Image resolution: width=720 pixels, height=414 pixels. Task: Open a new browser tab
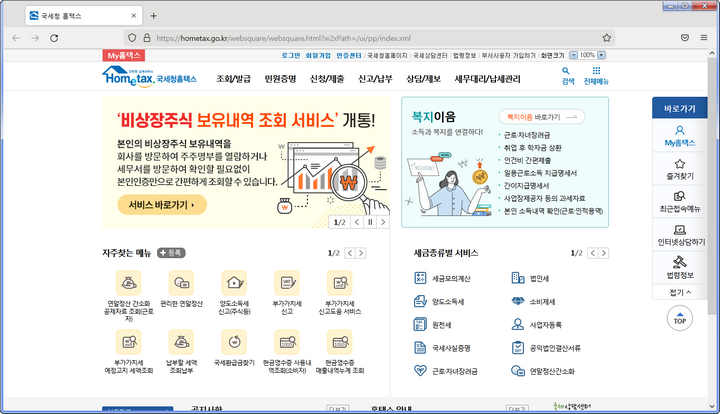coord(153,16)
